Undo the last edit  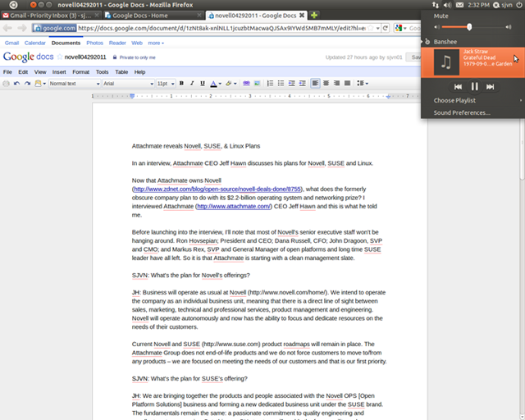[16, 84]
